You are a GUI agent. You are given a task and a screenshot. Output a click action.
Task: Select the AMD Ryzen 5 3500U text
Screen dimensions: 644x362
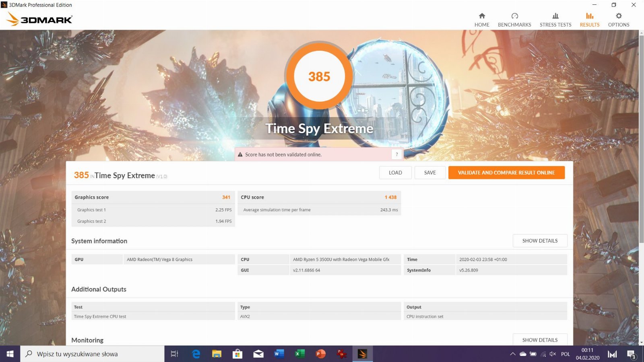click(341, 259)
